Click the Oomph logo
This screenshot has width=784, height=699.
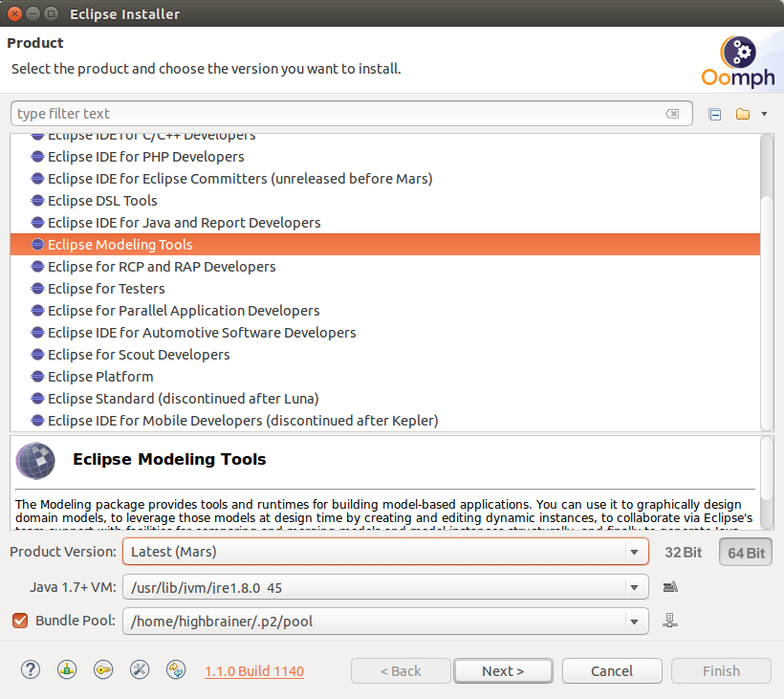pyautogui.click(x=738, y=62)
